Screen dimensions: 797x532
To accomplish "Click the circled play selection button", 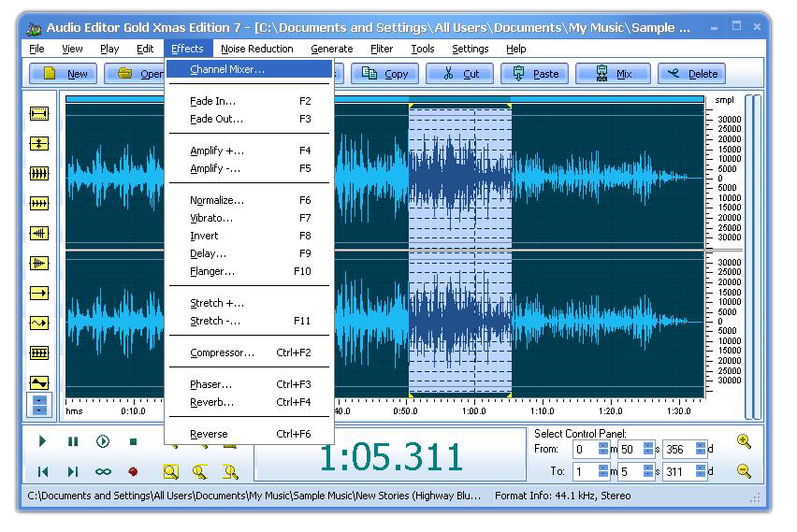I will [x=103, y=441].
